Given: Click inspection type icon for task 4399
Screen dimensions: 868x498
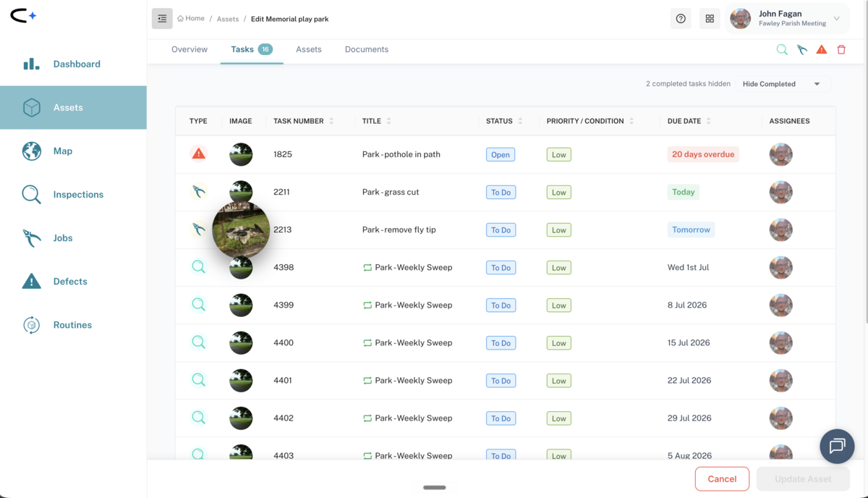Looking at the screenshot, I should pyautogui.click(x=198, y=305).
